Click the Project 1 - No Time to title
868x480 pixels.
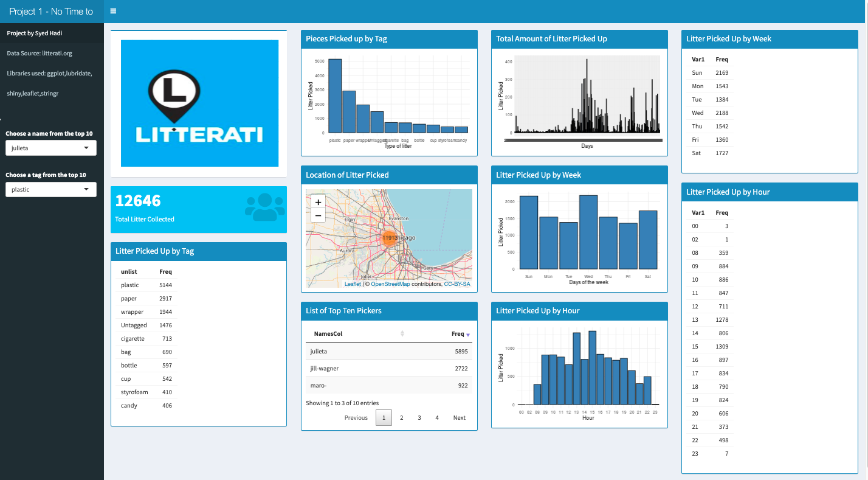(x=51, y=11)
